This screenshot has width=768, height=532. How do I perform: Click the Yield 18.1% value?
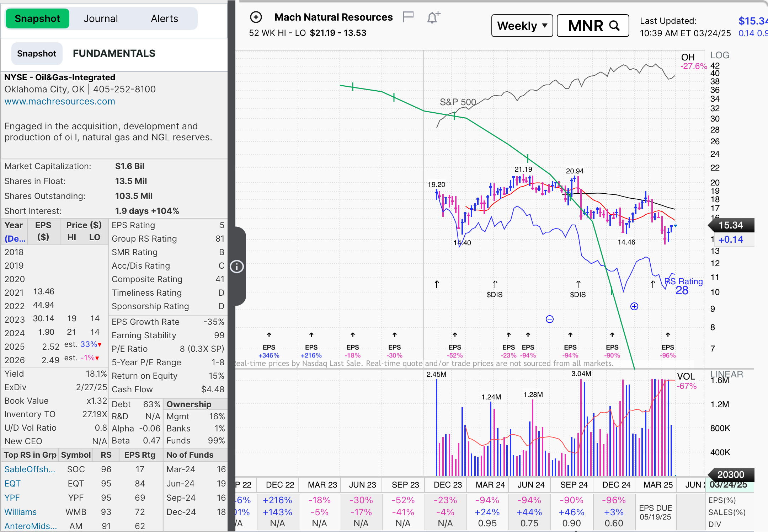96,374
